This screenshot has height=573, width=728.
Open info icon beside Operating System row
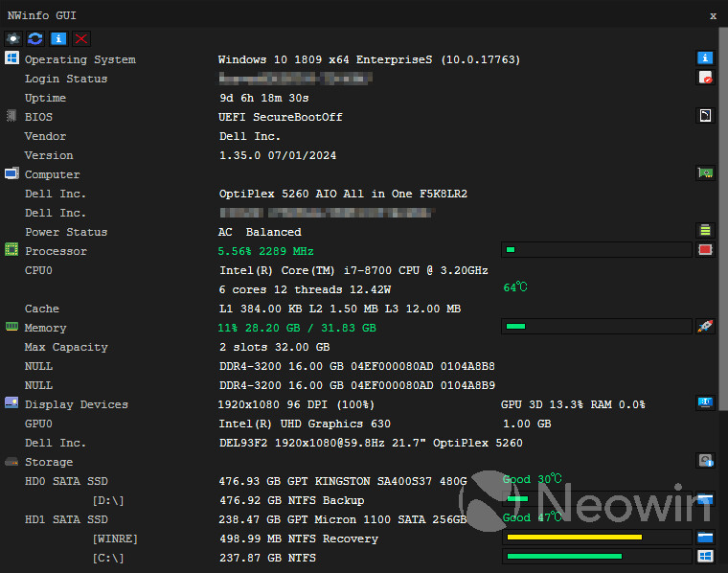coord(705,58)
